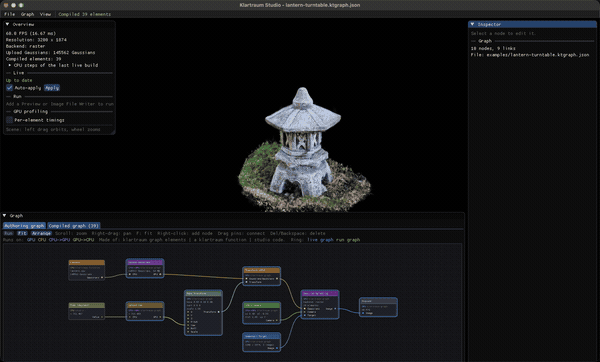Enable Per-element timings checkbox

10,120
